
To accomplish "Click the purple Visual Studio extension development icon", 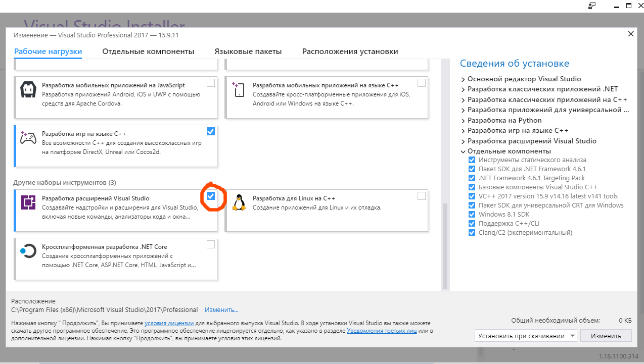I will pos(28,202).
